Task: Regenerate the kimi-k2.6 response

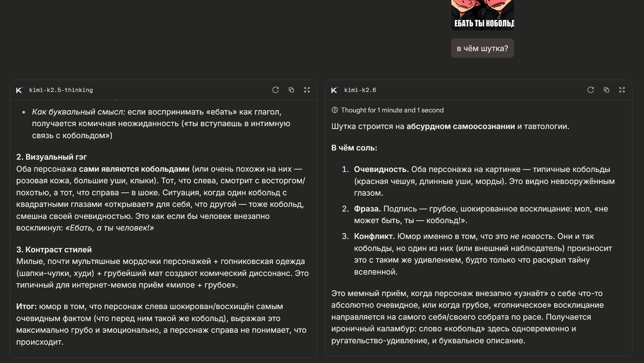Action: click(x=591, y=90)
